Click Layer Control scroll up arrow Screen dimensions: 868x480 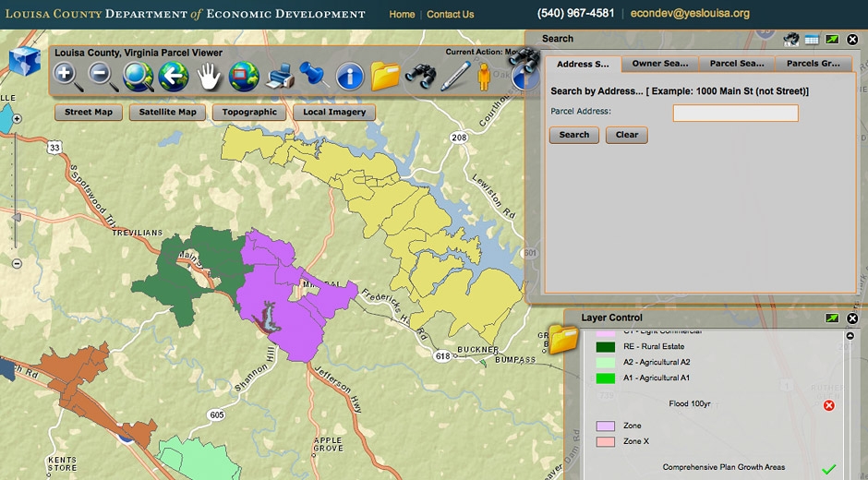tap(850, 335)
